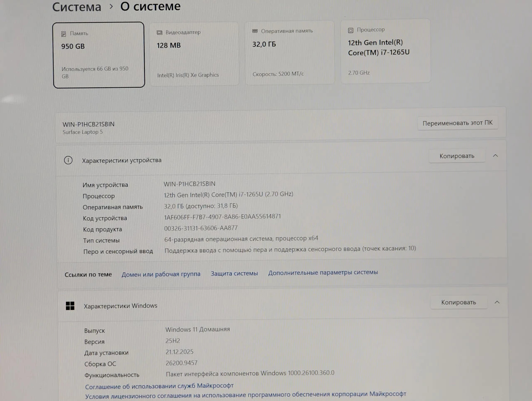Click the О системе page title

(x=150, y=6)
